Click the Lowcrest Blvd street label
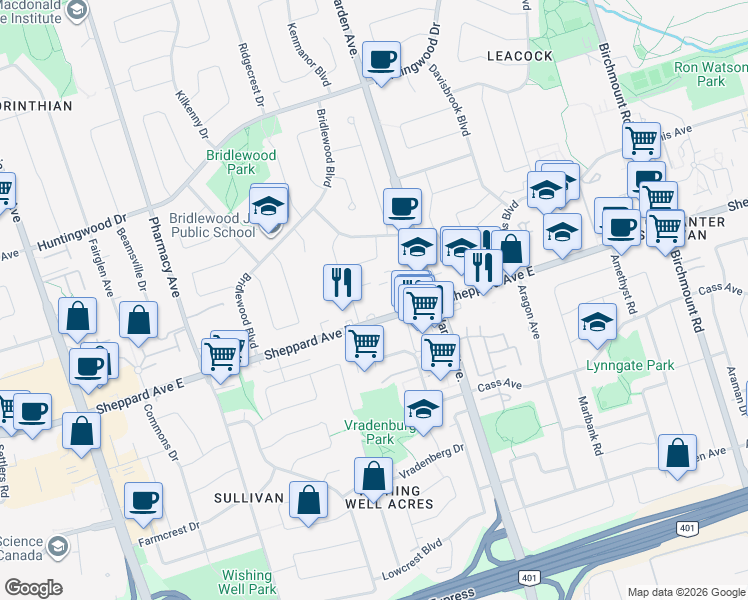 (412, 559)
